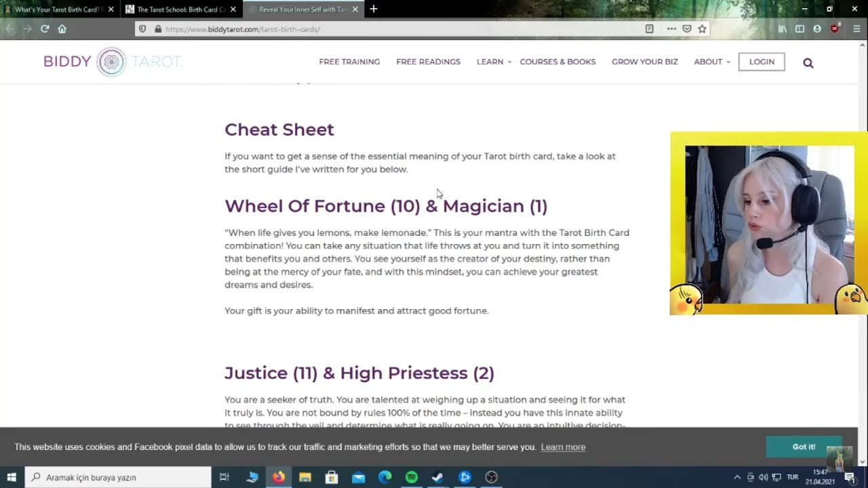Click the Biddy Tarot logo
The image size is (868, 488).
click(x=113, y=62)
